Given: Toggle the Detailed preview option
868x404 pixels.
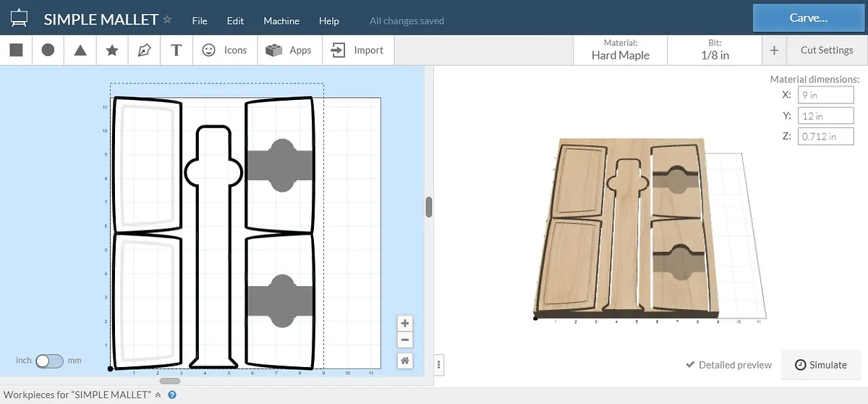Looking at the screenshot, I should (x=728, y=365).
